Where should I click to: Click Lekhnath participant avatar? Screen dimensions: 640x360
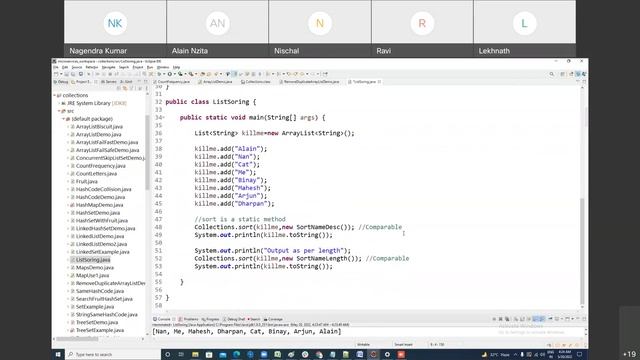[x=524, y=23]
